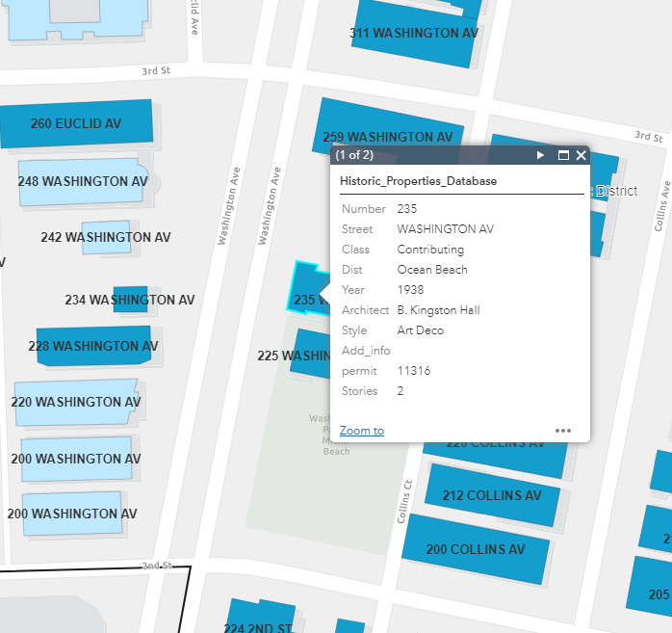Select the 212 Collins Av building

click(493, 495)
